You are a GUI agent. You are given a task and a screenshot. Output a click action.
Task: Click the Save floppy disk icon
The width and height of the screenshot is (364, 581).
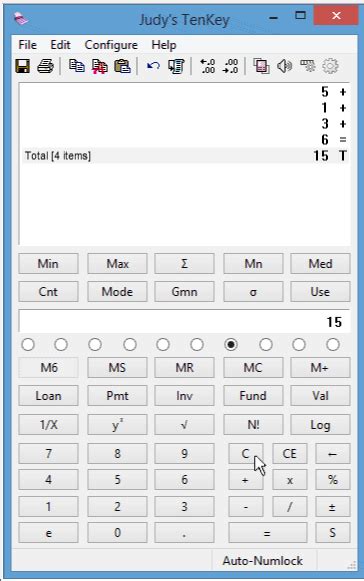point(23,66)
